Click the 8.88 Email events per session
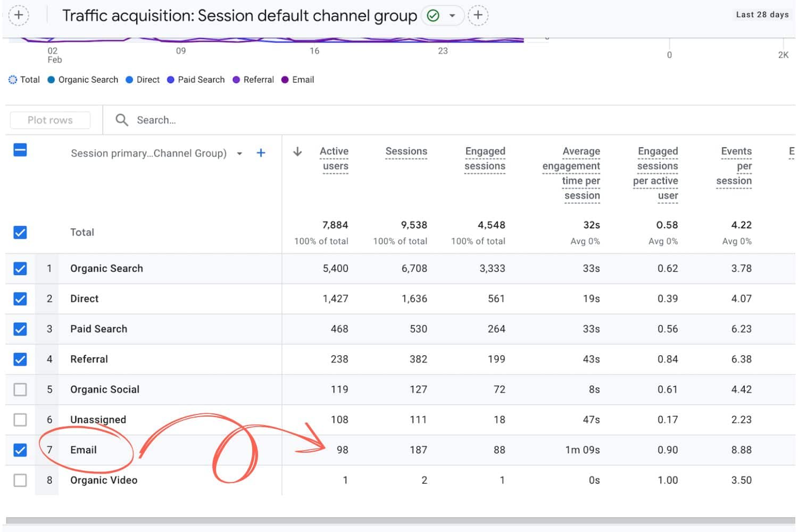This screenshot has height=532, width=798. [x=742, y=450]
